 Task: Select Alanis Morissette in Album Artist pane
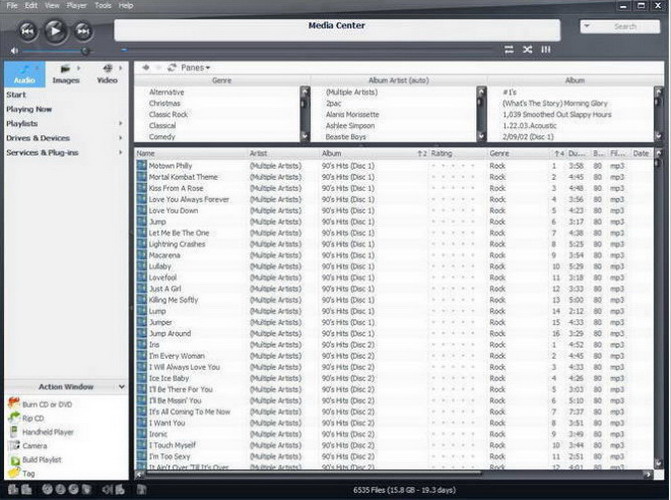pos(352,114)
